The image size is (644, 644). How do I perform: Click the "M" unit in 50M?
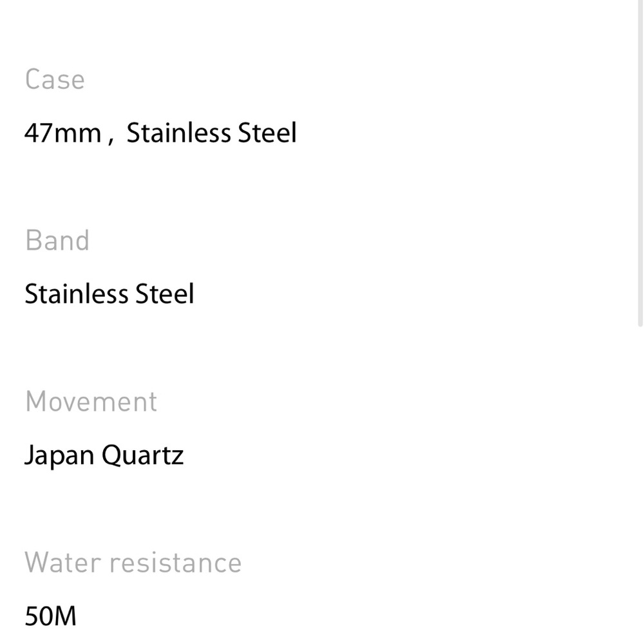point(66,616)
